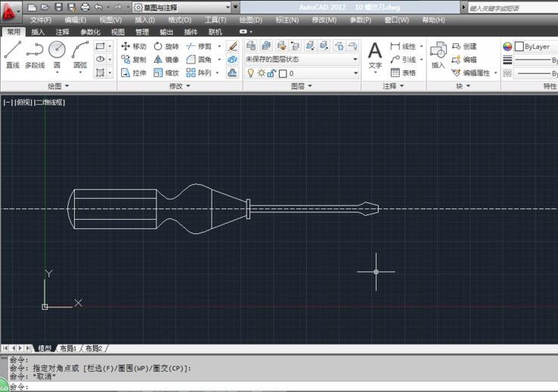This screenshot has height=392, width=558.
Task: Switch to the 插入 ribbon tab
Action: point(38,32)
